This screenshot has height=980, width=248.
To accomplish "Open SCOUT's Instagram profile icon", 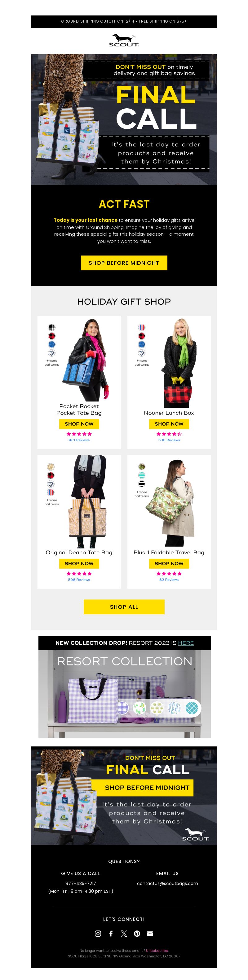I will pyautogui.click(x=98, y=933).
